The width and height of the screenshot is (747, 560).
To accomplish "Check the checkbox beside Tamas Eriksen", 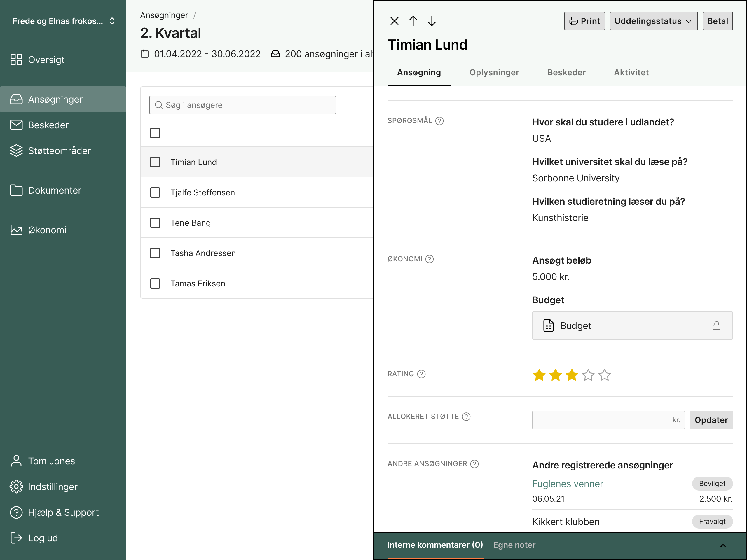I will [x=155, y=283].
